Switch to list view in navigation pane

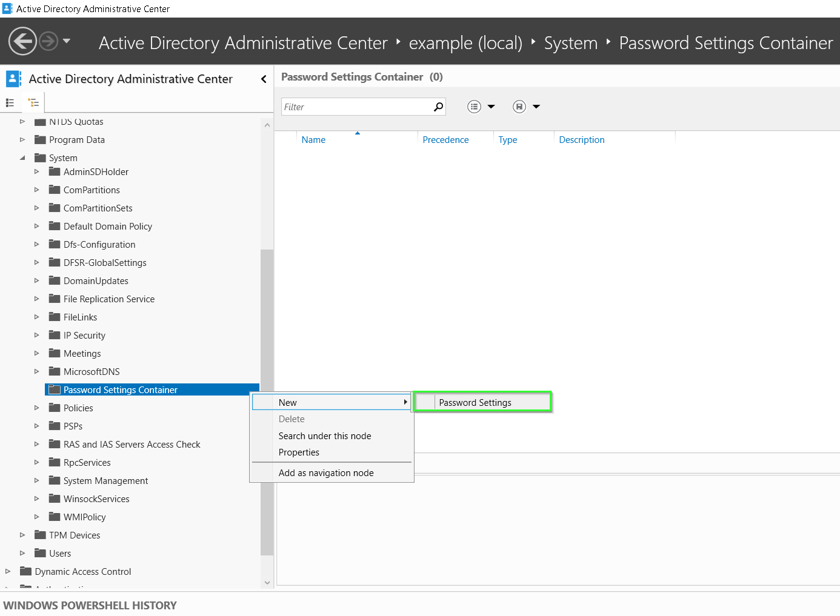[10, 102]
